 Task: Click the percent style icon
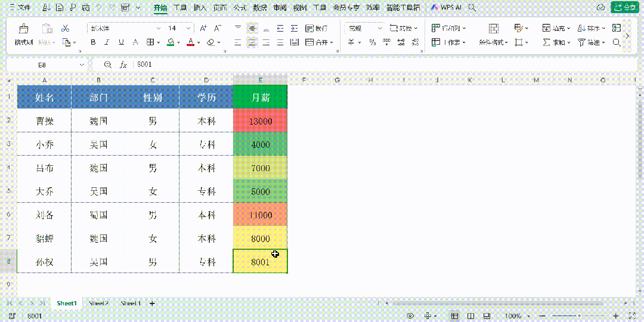tap(372, 42)
